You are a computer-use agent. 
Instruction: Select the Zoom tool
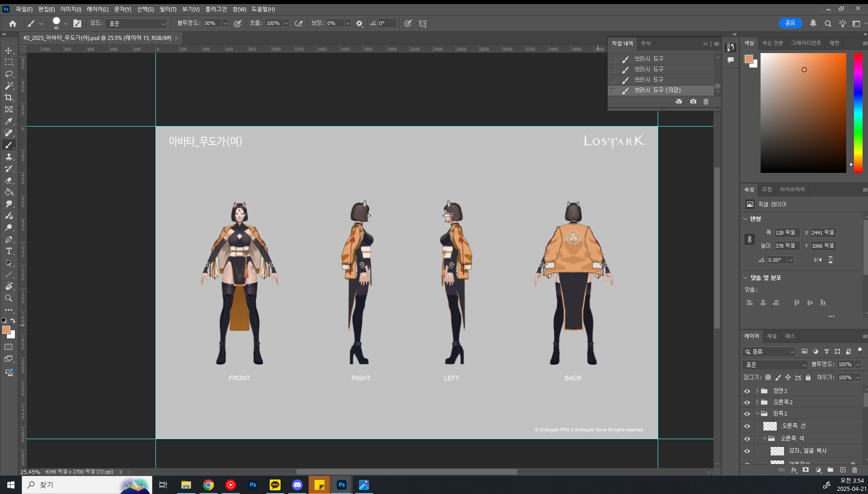pos(9,298)
